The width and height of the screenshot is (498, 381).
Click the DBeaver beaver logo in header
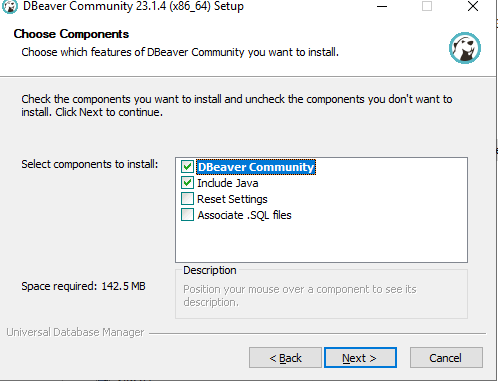(x=465, y=48)
